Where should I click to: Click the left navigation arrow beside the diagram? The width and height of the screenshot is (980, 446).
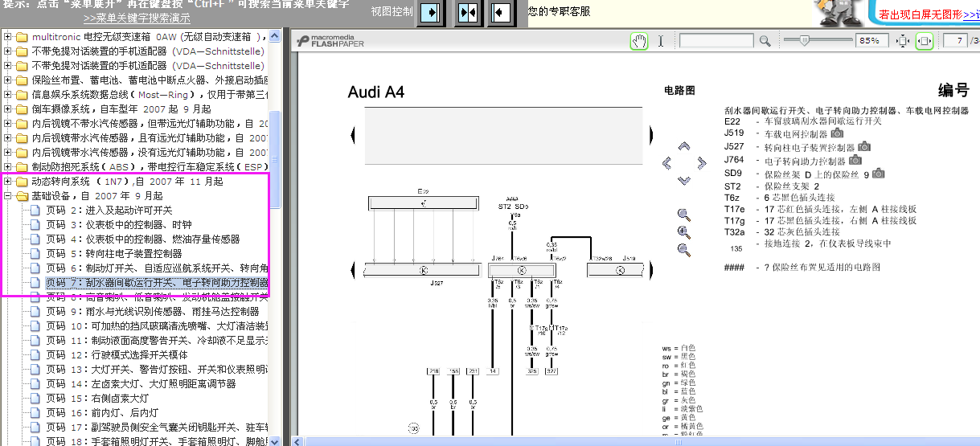coord(666,163)
